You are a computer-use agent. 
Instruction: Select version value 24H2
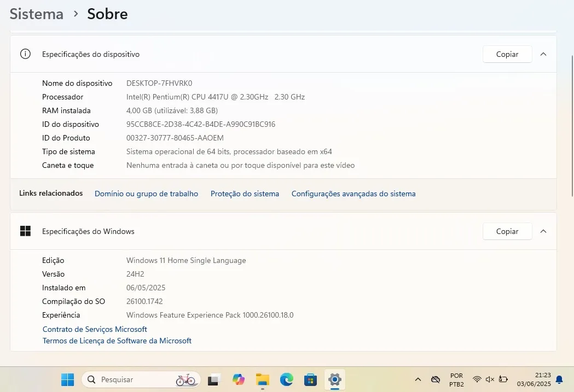(135, 274)
